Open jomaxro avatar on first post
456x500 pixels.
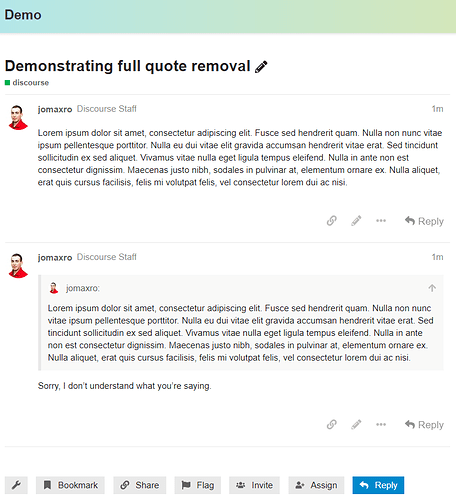tap(18, 117)
